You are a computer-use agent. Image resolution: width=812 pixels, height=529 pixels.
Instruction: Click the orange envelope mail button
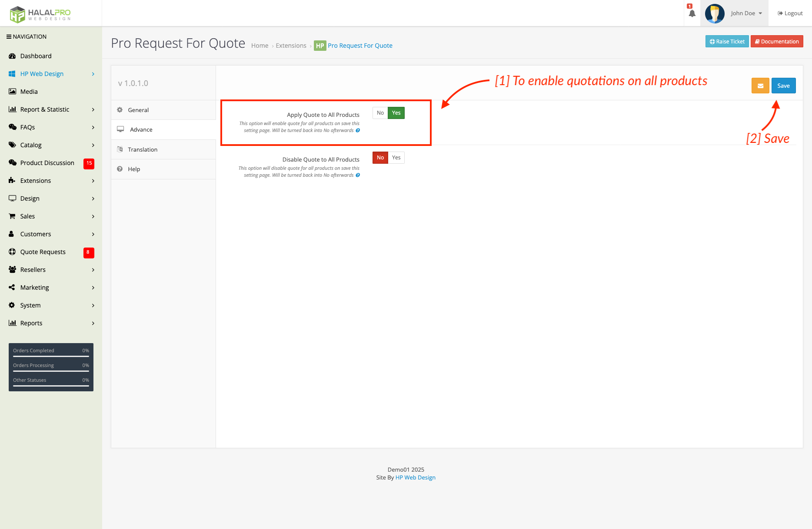pyautogui.click(x=760, y=86)
